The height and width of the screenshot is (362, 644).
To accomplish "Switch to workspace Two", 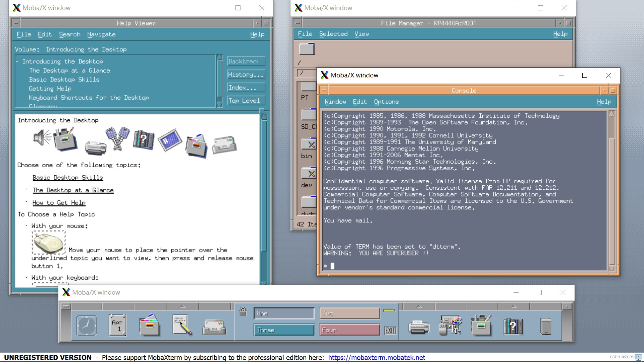I will 349,313.
